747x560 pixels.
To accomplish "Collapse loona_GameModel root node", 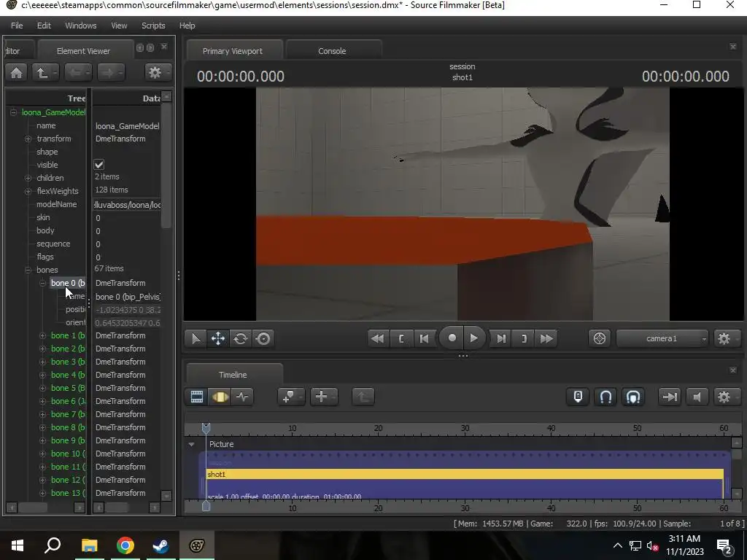I will coord(13,112).
